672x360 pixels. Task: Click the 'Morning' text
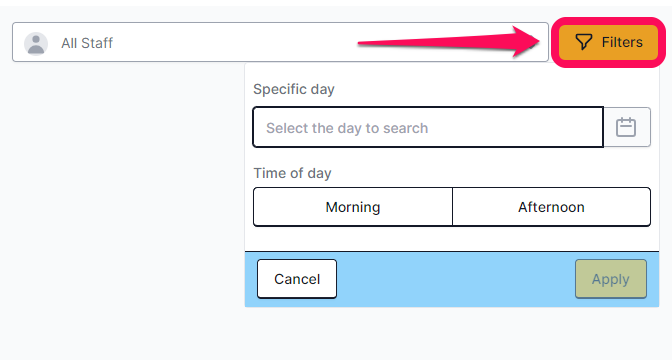[x=353, y=207]
